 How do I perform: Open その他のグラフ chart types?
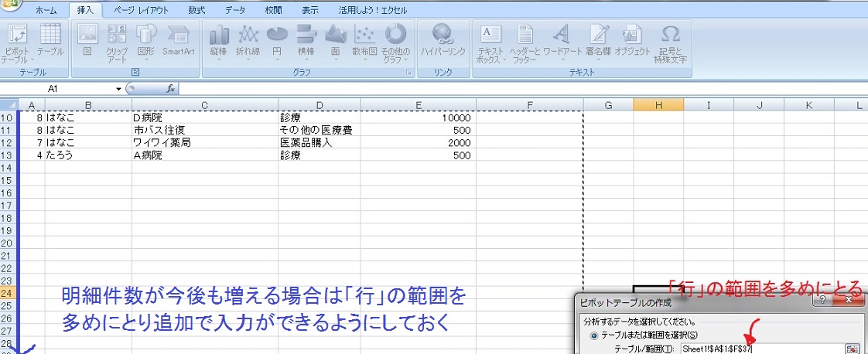(x=395, y=44)
